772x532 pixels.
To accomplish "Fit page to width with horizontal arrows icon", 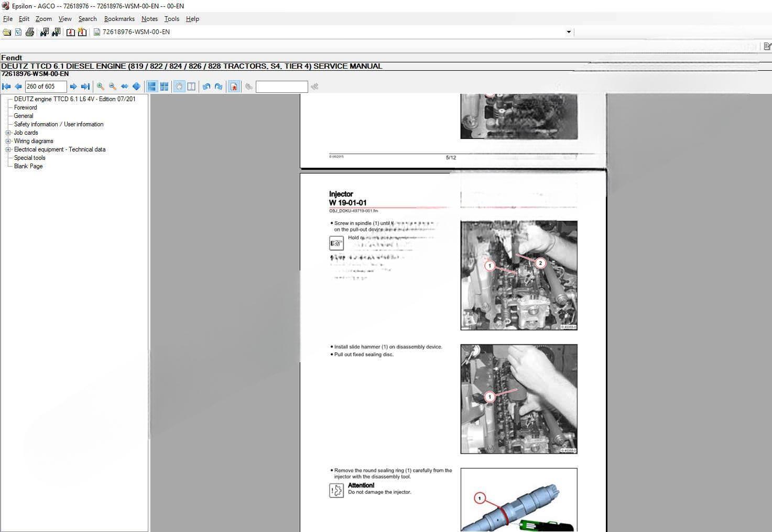I will (125, 86).
